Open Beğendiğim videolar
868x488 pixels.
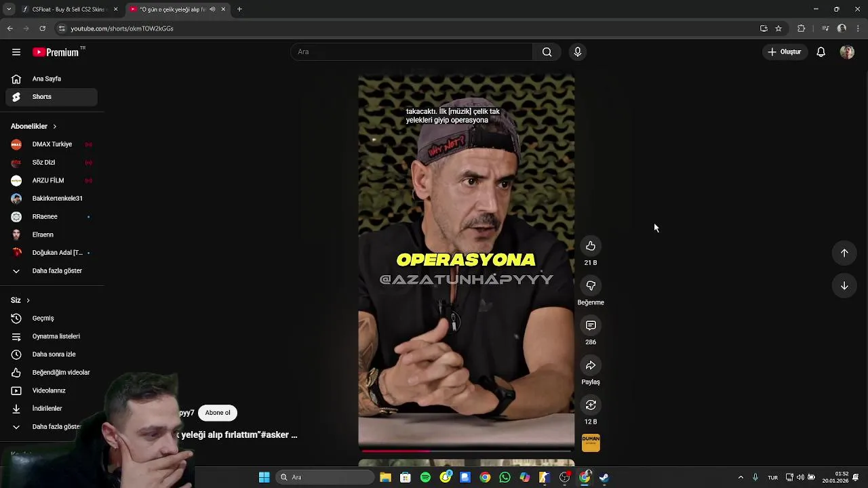[52, 373]
